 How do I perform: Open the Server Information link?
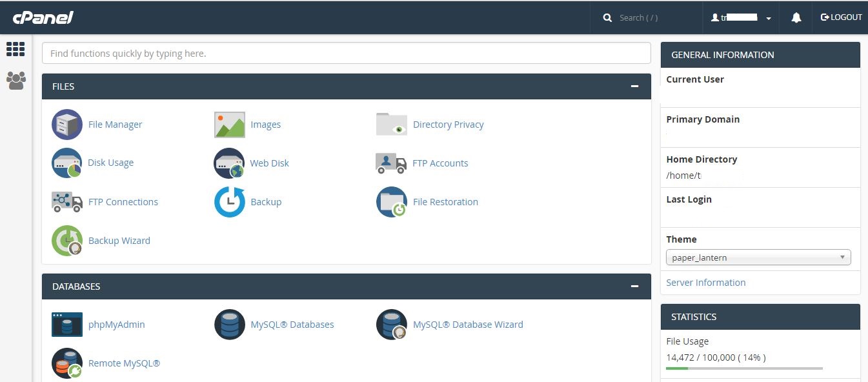click(x=705, y=283)
